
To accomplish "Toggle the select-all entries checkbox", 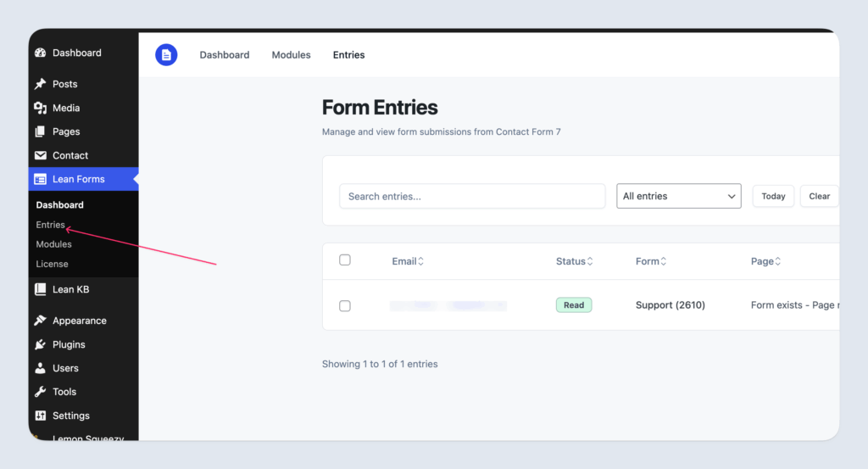I will point(345,260).
